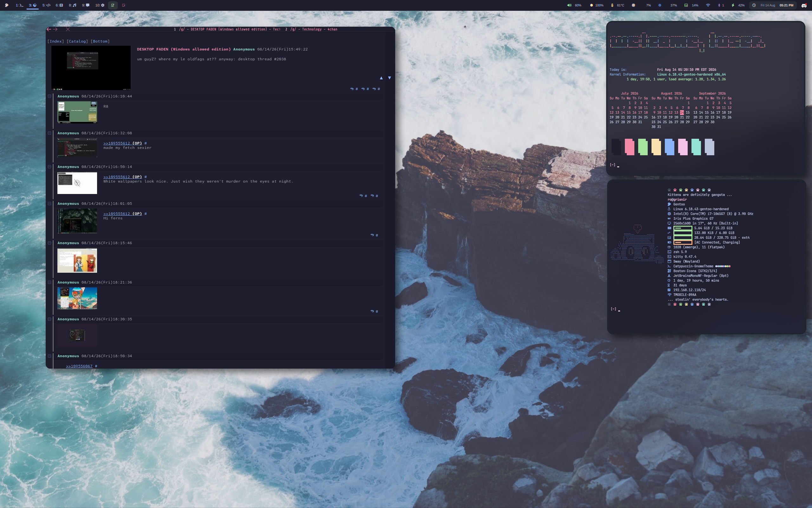Collapse the 18:21:36 Anonymous post
The width and height of the screenshot is (812, 508).
point(49,282)
